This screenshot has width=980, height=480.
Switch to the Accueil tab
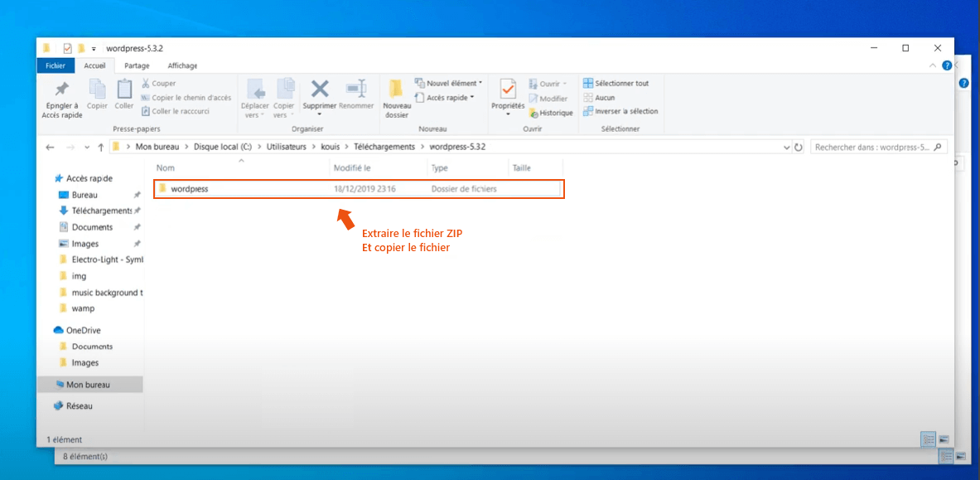(95, 65)
